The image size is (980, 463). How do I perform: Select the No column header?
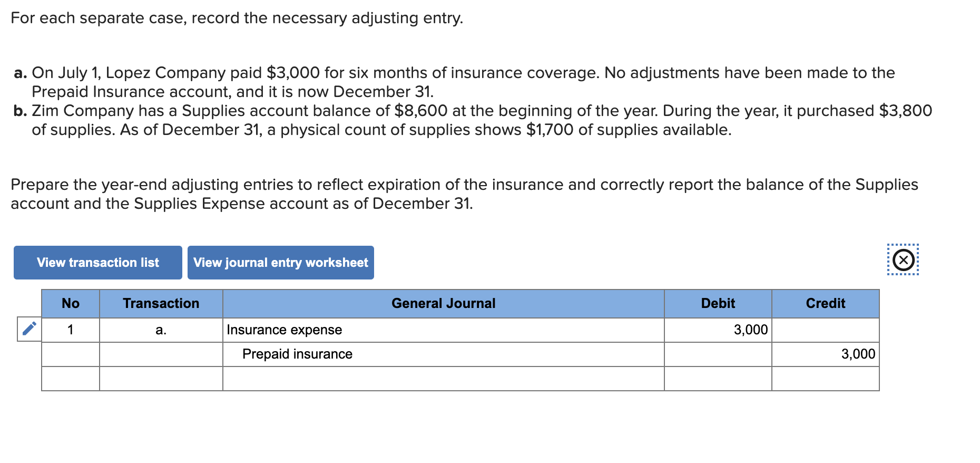click(x=70, y=303)
